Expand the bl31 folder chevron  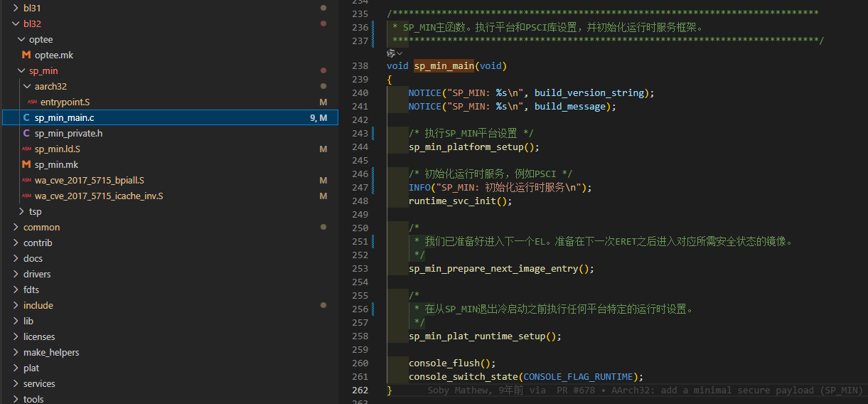[x=16, y=8]
